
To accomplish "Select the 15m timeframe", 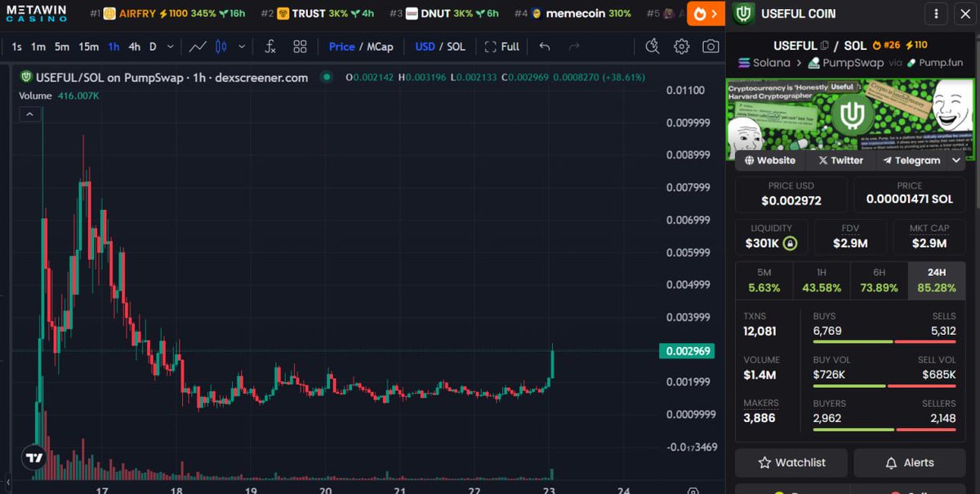I will click(x=88, y=47).
